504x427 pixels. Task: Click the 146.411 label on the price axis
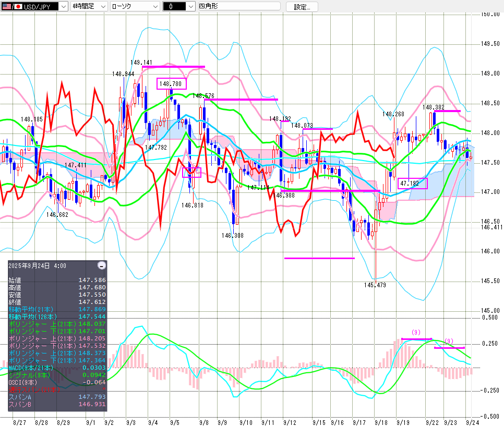[491, 227]
